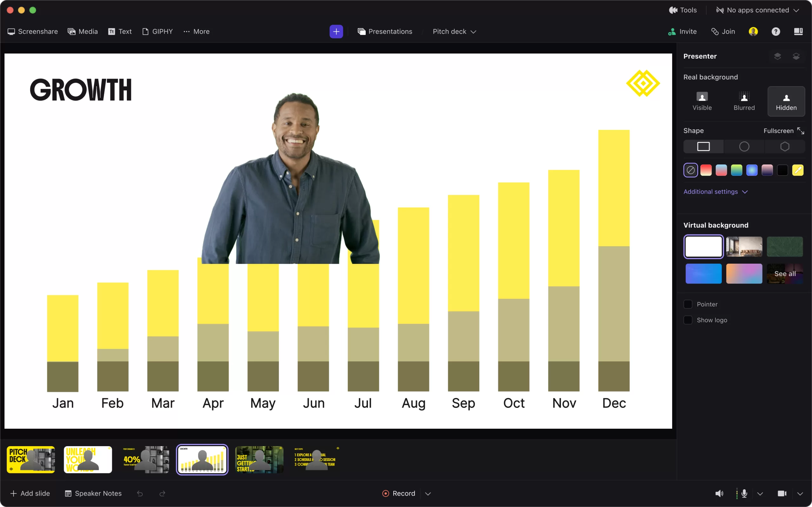Expand Additional settings
The width and height of the screenshot is (812, 507).
click(715, 191)
